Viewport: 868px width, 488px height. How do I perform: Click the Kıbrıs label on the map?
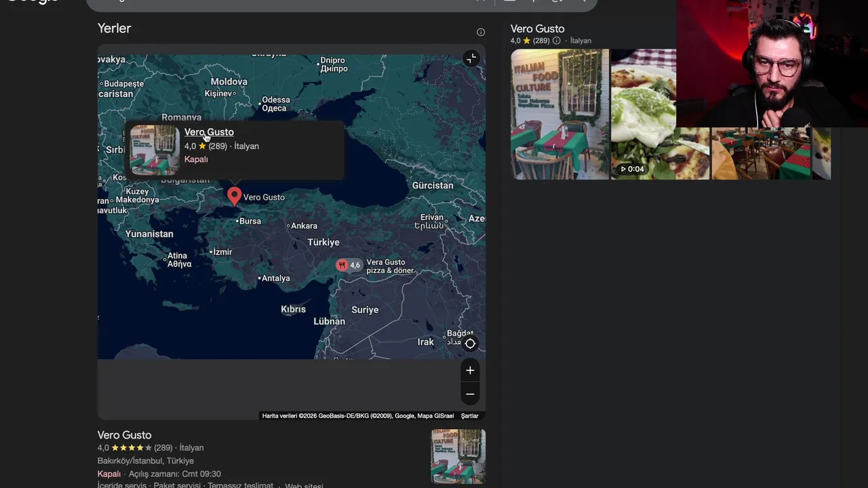[x=293, y=309]
